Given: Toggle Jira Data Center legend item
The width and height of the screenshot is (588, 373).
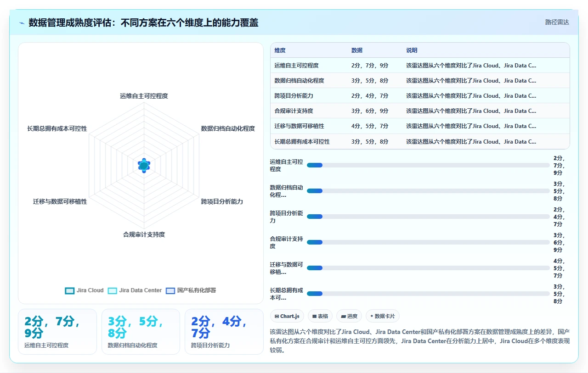Looking at the screenshot, I should point(135,290).
